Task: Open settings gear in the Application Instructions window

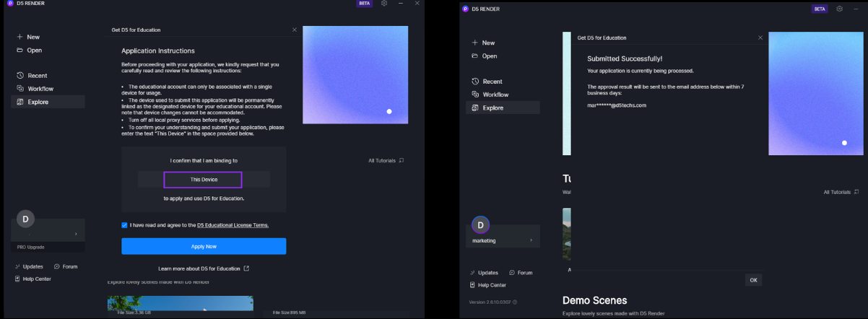Action: pyautogui.click(x=384, y=4)
